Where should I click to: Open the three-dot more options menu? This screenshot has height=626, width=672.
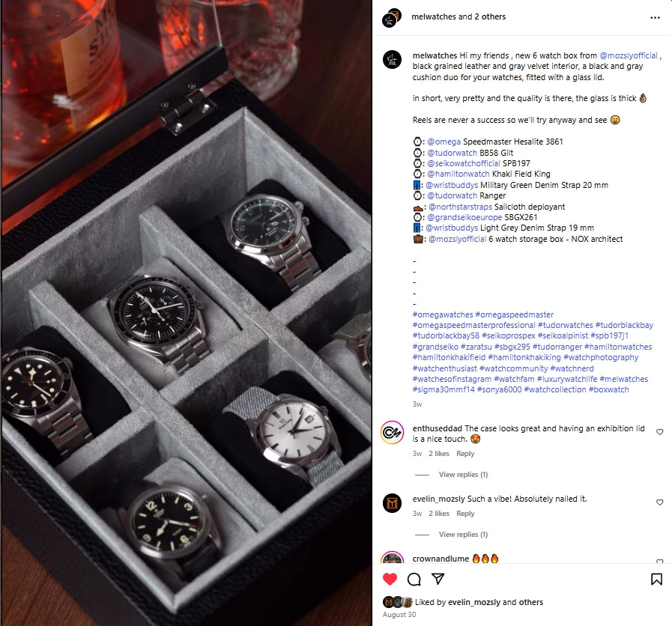click(655, 17)
